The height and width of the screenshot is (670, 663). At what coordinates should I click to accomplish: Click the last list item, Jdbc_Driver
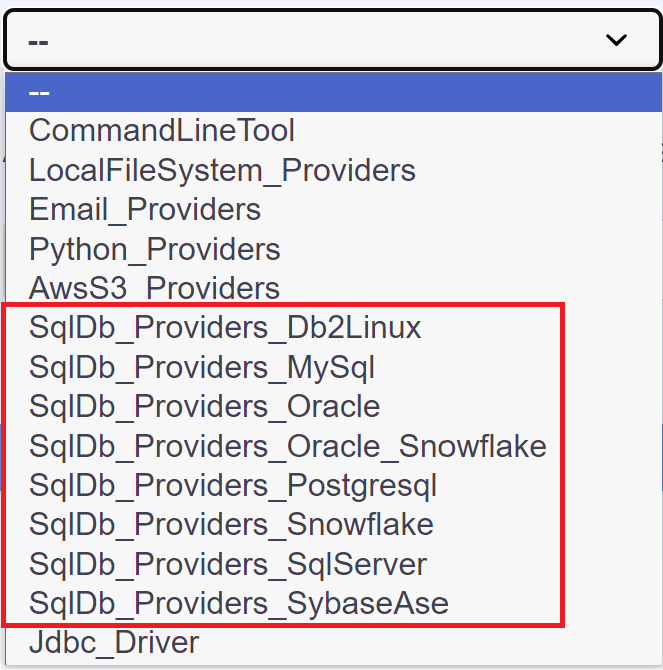[x=114, y=643]
